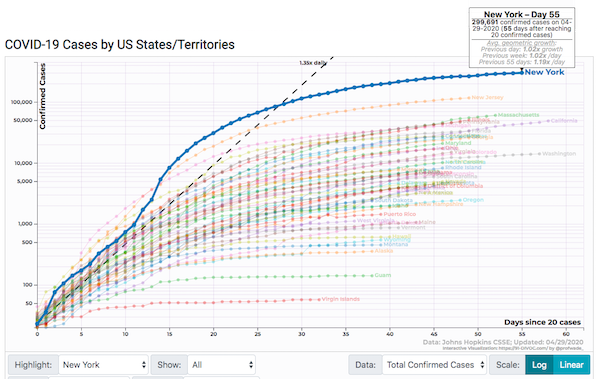Click the Oregon series label

click(x=473, y=200)
